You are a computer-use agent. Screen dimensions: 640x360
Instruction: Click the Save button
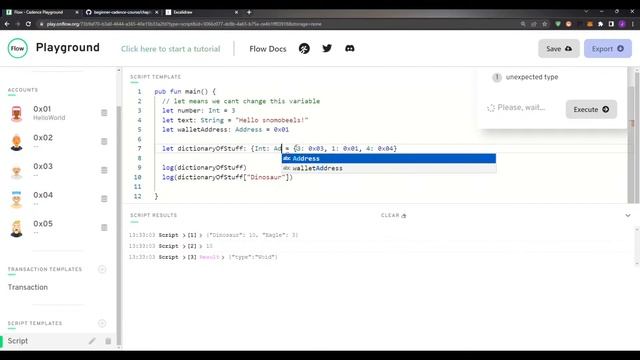point(558,49)
